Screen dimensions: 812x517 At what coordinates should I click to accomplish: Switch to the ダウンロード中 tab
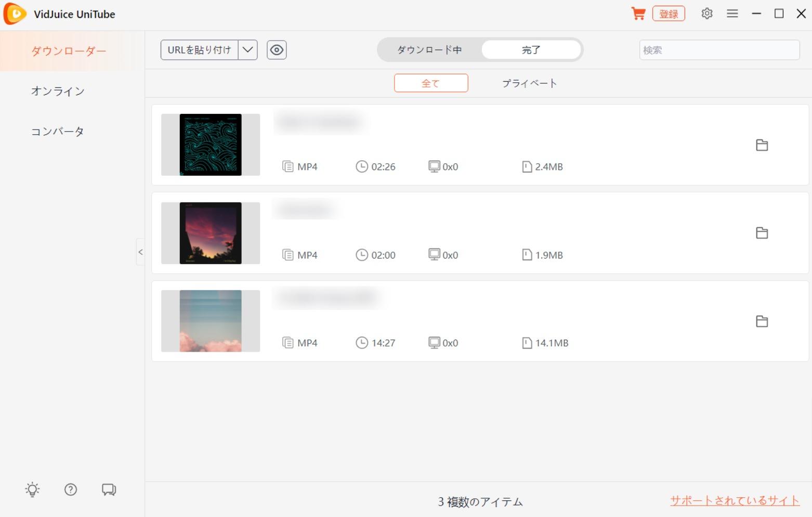(x=429, y=50)
